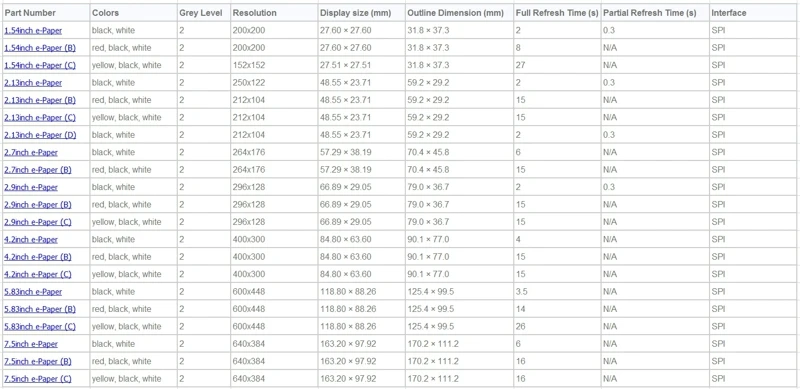Click the 2.7inch e-Paper link
This screenshot has width=800, height=389.
tap(31, 152)
